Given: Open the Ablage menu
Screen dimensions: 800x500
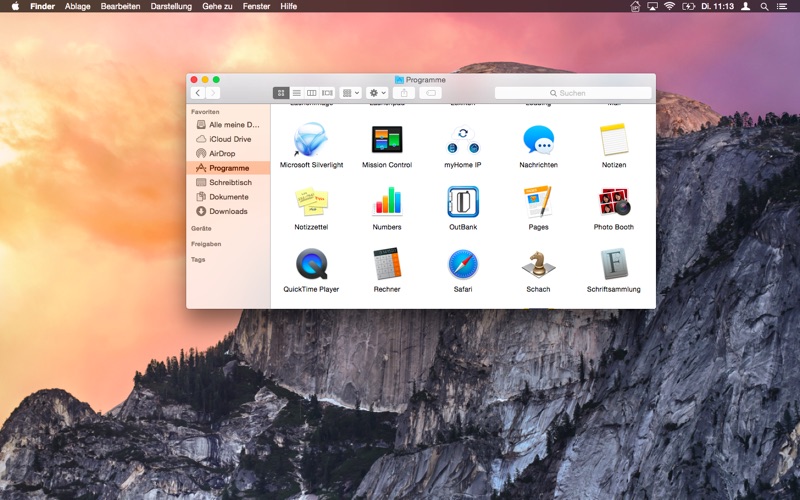Looking at the screenshot, I should coord(78,6).
